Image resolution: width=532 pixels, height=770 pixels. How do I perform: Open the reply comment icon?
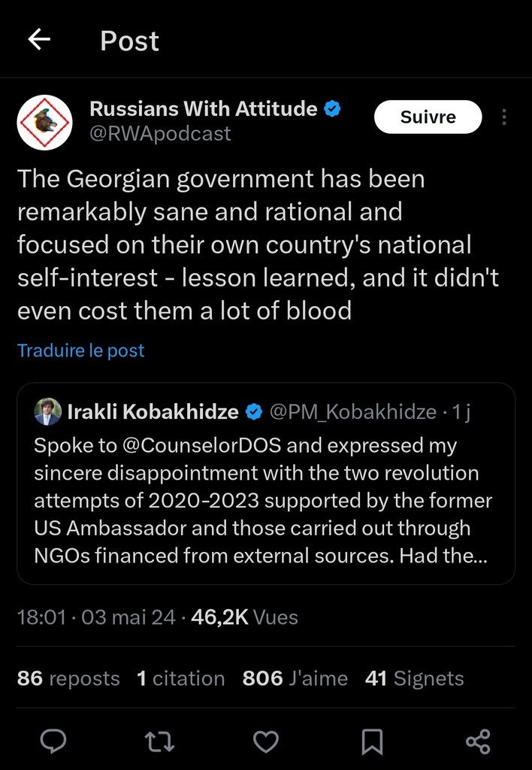(x=53, y=741)
